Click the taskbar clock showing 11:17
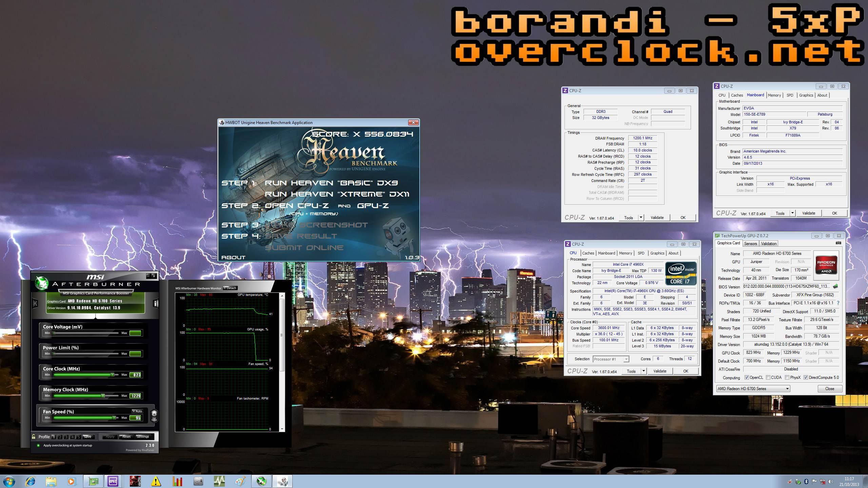The height and width of the screenshot is (488, 868). [849, 482]
